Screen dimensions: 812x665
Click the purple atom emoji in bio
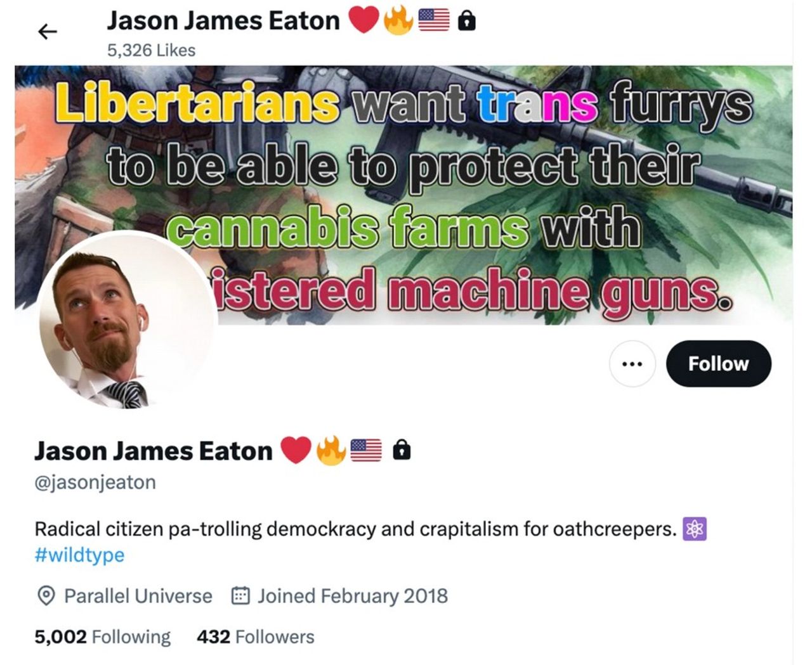[695, 529]
